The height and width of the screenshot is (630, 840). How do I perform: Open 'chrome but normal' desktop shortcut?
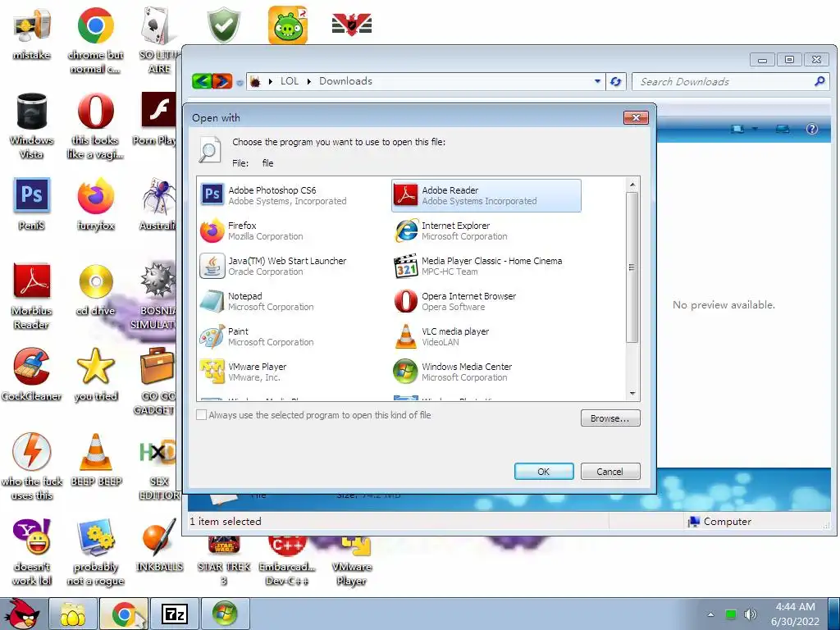click(x=95, y=40)
